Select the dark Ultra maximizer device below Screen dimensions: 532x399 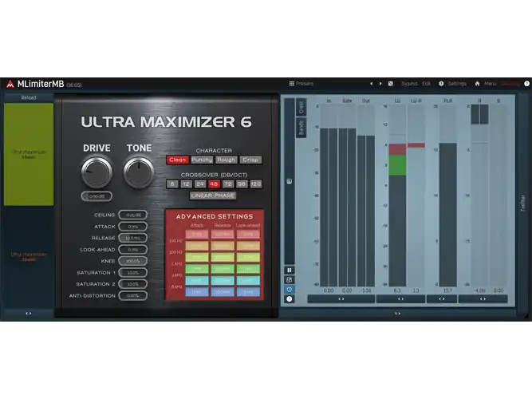coord(29,257)
